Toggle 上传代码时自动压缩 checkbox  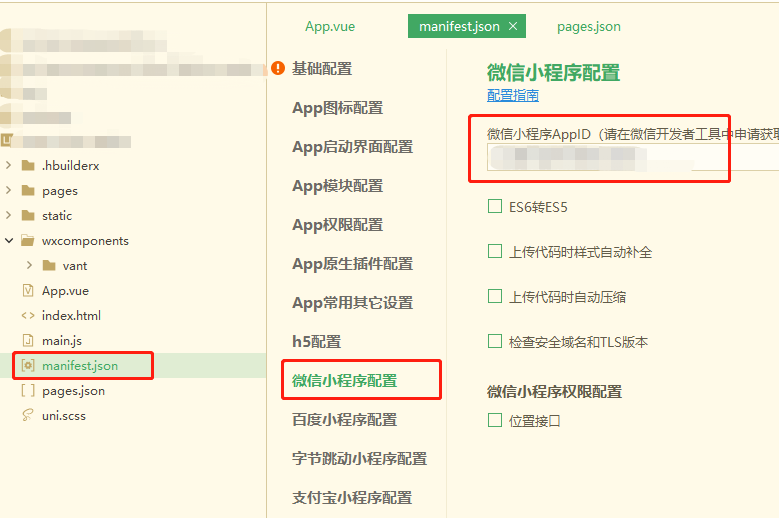tap(495, 296)
